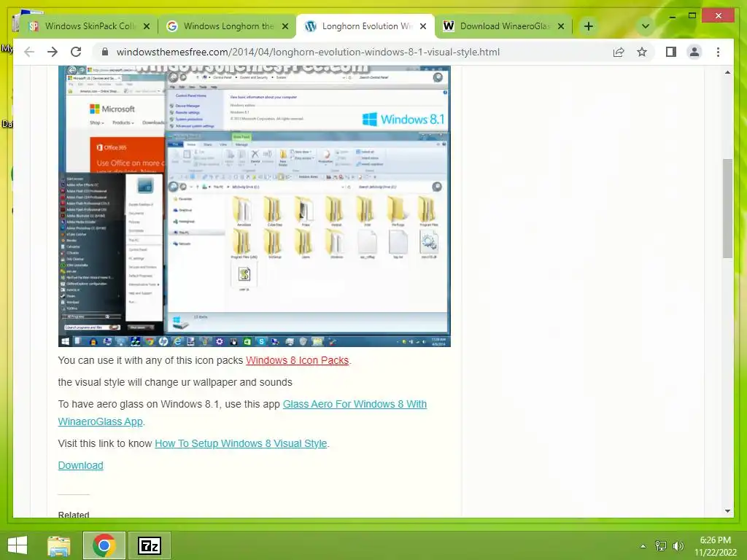The height and width of the screenshot is (560, 747).
Task: Open the Windows Start menu
Action: point(18,545)
